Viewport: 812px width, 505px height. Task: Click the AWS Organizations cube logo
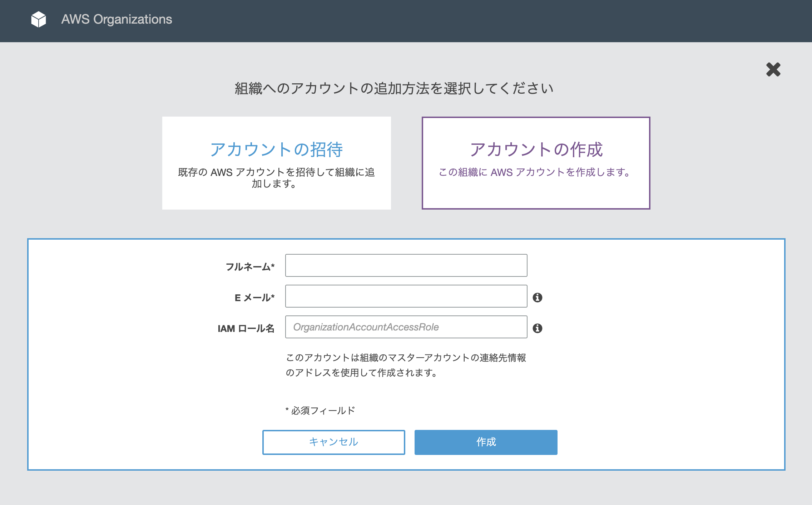coord(39,19)
